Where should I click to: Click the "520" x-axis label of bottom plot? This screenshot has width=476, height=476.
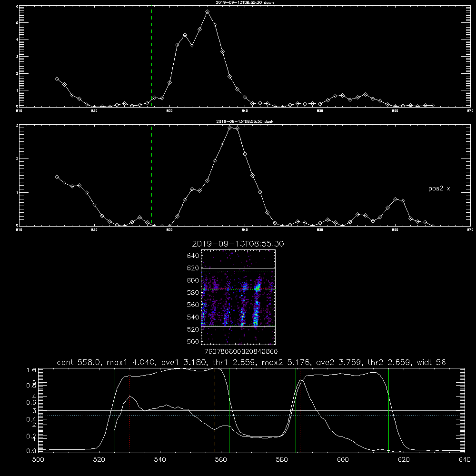[x=99, y=460]
